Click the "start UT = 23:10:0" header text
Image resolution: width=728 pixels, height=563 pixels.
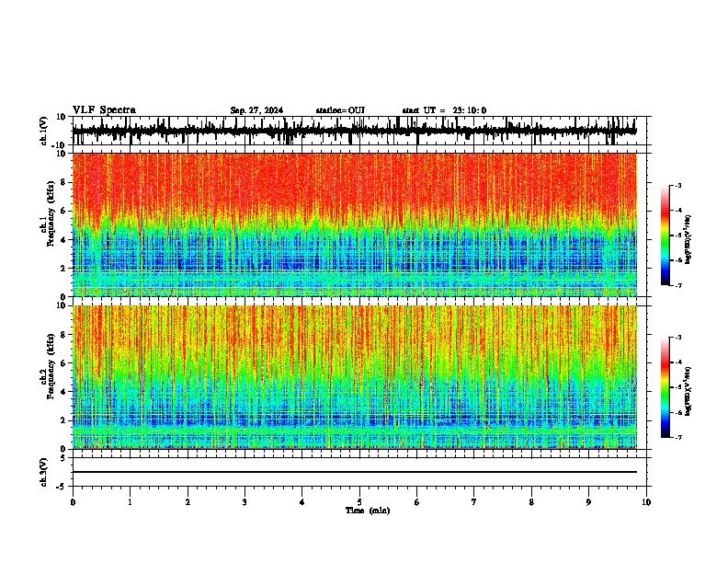[444, 110]
